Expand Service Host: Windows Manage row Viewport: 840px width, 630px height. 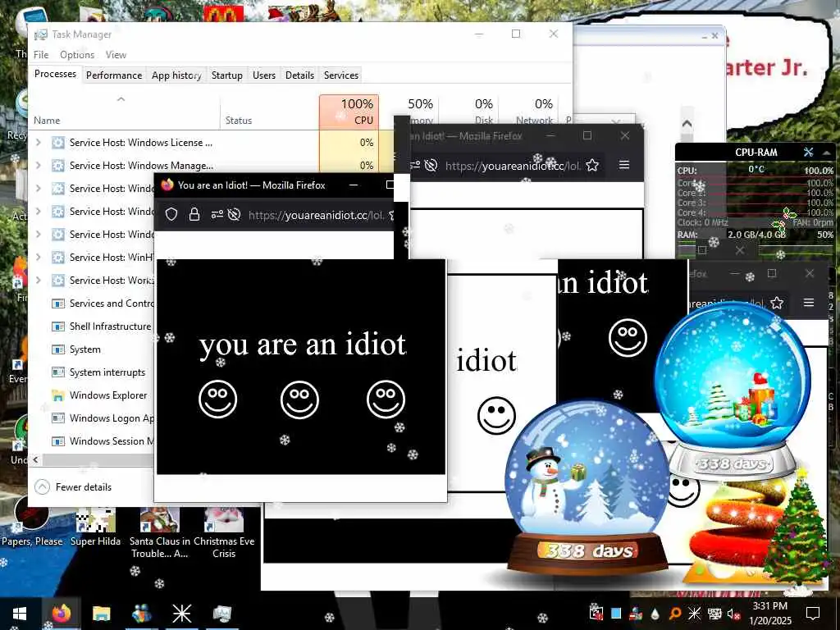click(x=38, y=166)
